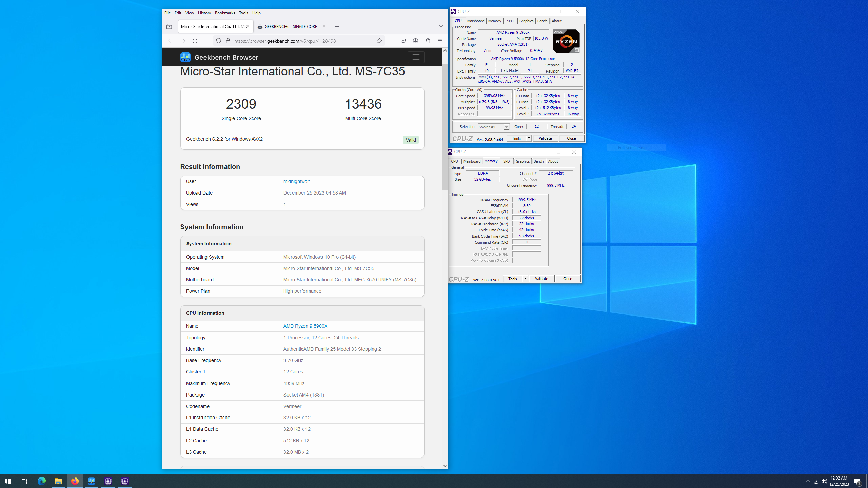
Task: Click Close button in lower CPU-Z window
Action: [x=568, y=279]
